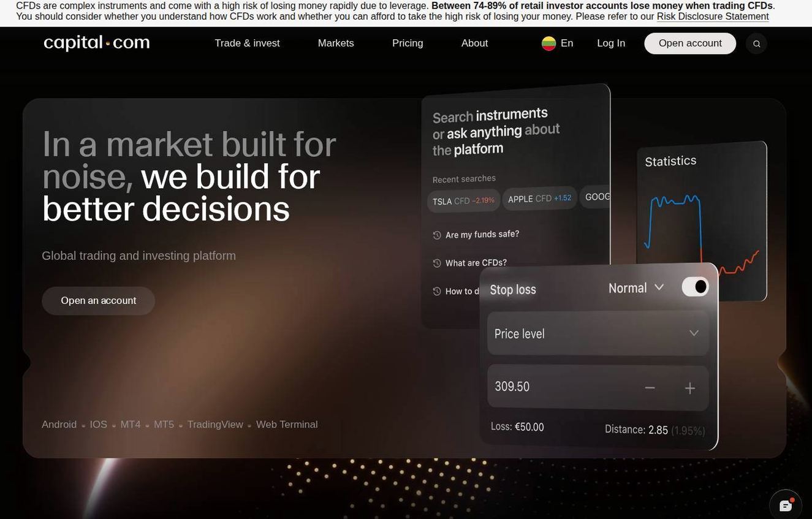Open the About menu

click(x=474, y=44)
